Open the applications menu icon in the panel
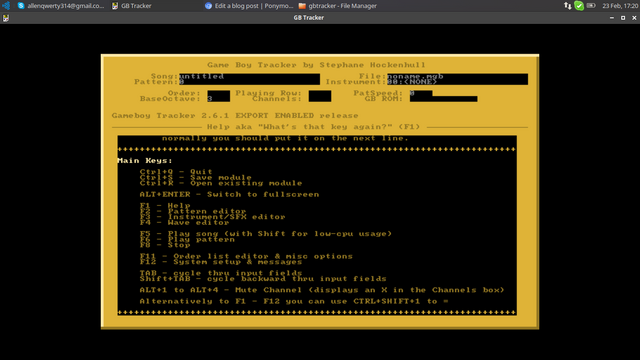 pyautogui.click(x=6, y=6)
